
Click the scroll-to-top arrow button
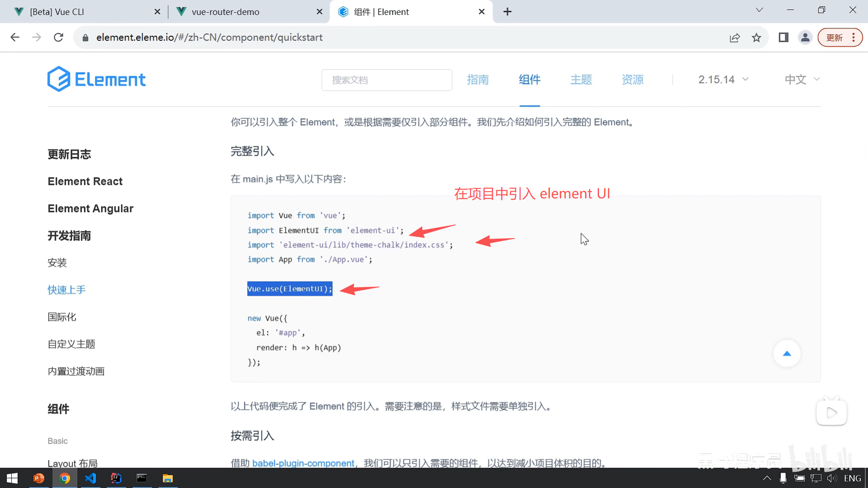pos(787,353)
